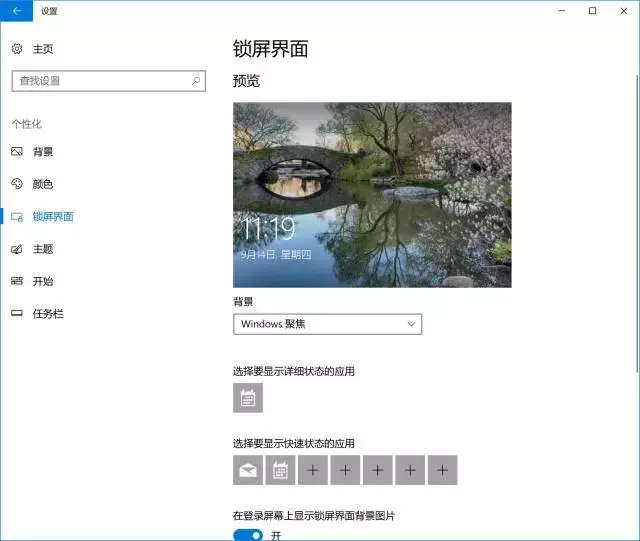Click the 查找设置 search field
640x541 pixels.
(x=109, y=81)
